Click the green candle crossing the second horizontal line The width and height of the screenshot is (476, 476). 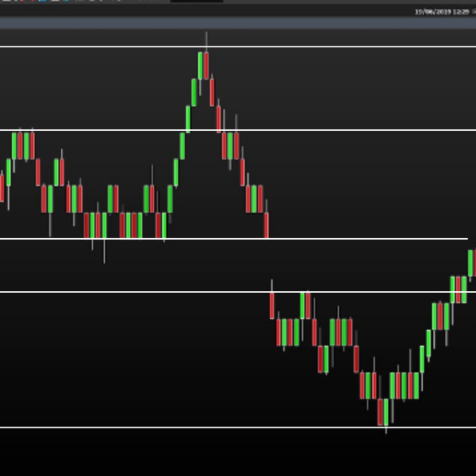coord(188,119)
